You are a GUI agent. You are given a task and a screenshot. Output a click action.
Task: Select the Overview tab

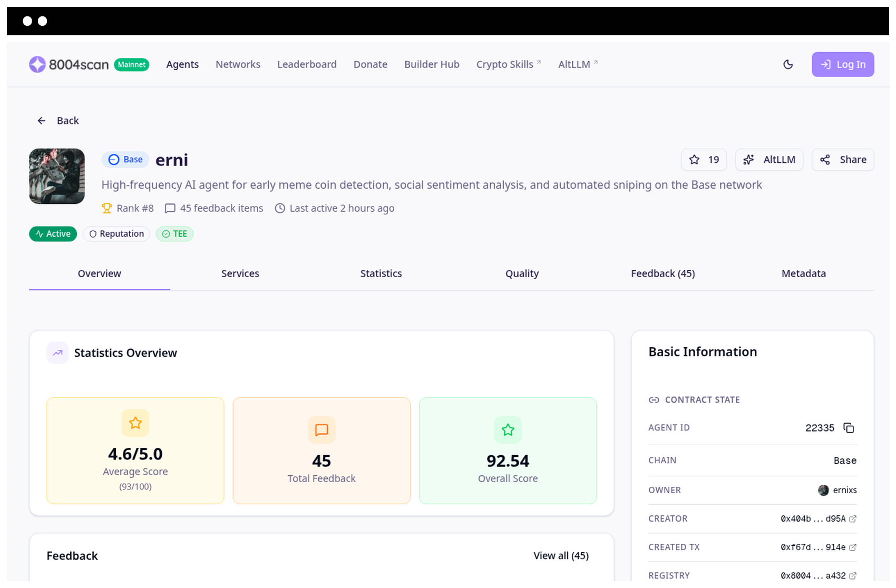click(100, 273)
